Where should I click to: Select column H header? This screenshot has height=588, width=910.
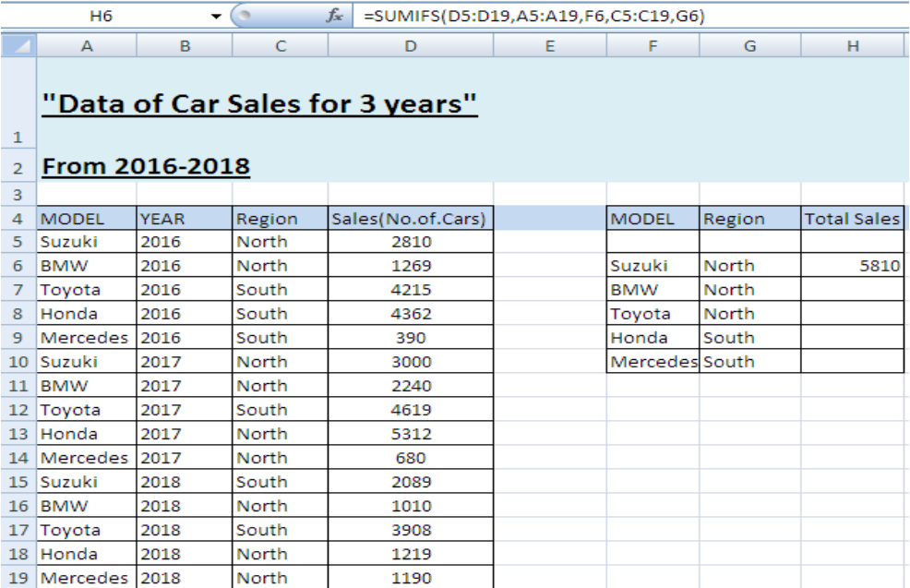click(x=853, y=46)
